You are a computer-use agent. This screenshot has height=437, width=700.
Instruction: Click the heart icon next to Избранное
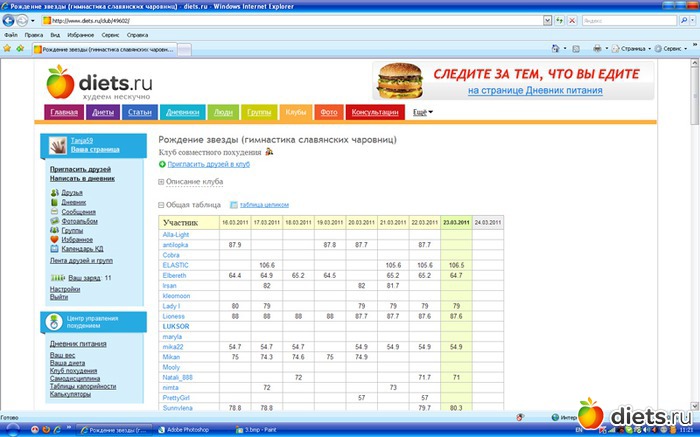pos(54,240)
